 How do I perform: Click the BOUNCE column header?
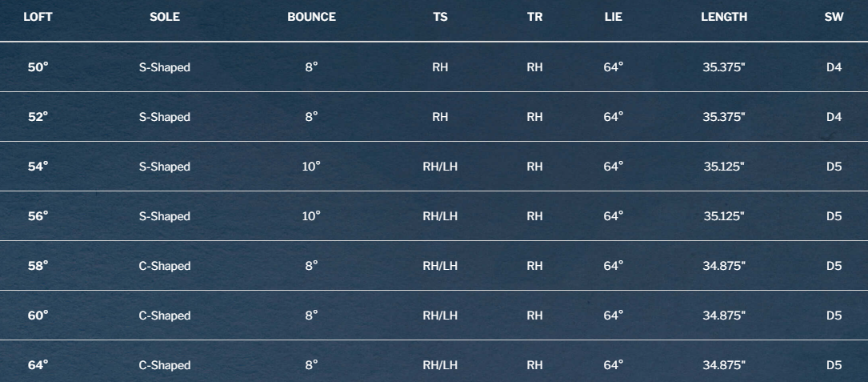click(x=311, y=18)
